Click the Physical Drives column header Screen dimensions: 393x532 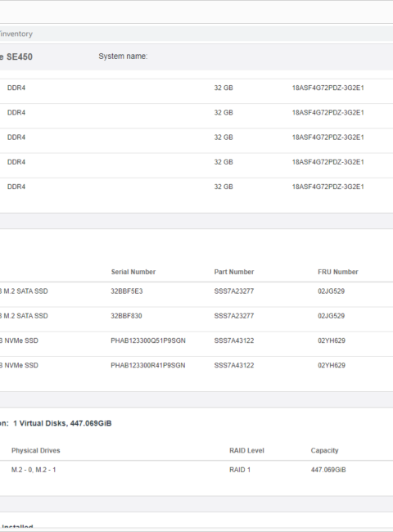click(36, 451)
